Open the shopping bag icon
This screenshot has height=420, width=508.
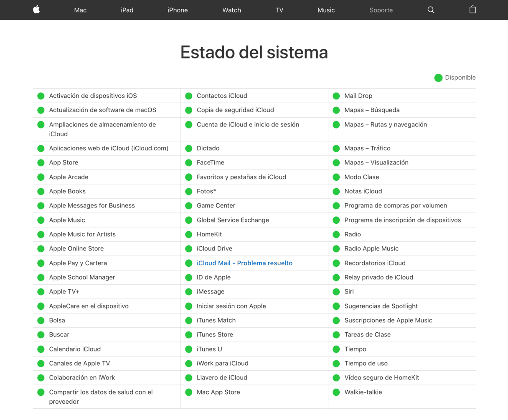(472, 10)
